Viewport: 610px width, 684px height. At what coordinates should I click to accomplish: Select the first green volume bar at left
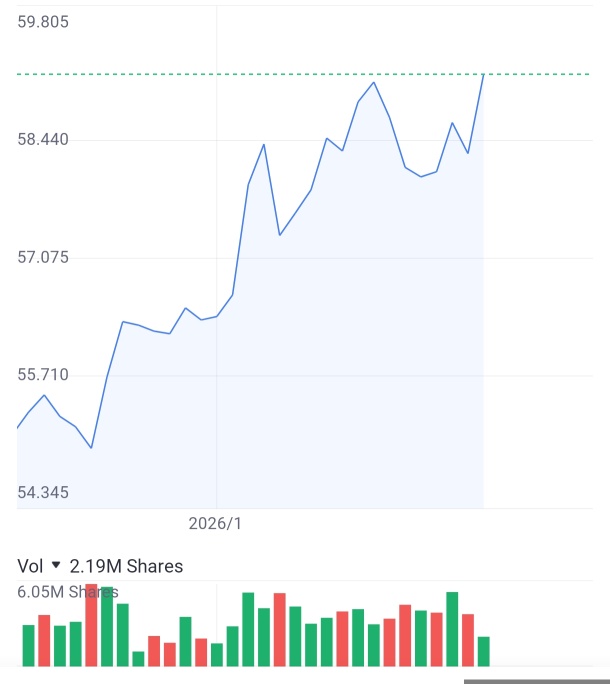click(x=28, y=646)
